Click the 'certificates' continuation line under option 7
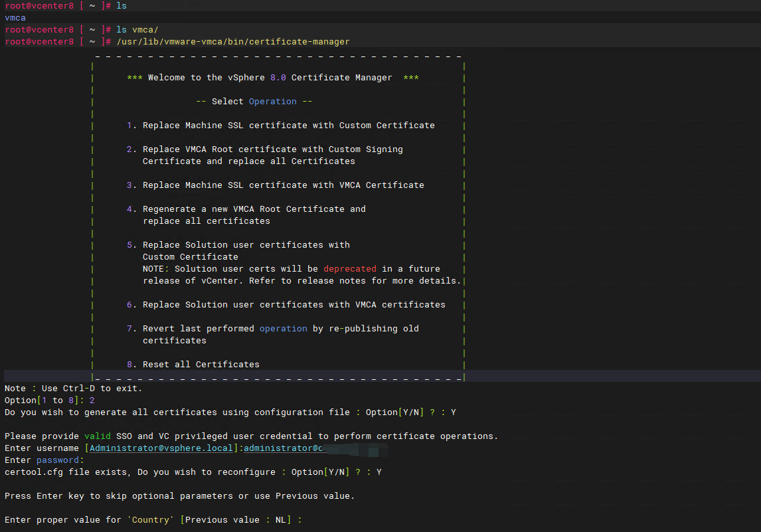Viewport: 761px width, 532px height. point(174,341)
